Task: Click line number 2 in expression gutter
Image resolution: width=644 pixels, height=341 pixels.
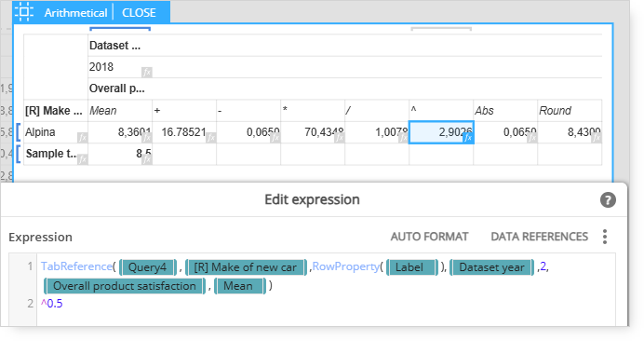Action: 30,304
